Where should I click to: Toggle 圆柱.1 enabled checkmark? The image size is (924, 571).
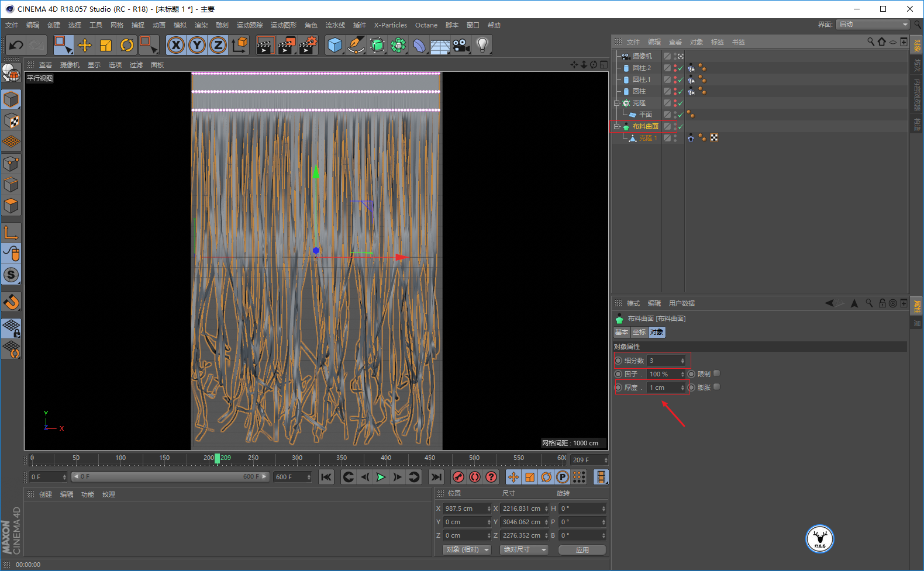681,79
